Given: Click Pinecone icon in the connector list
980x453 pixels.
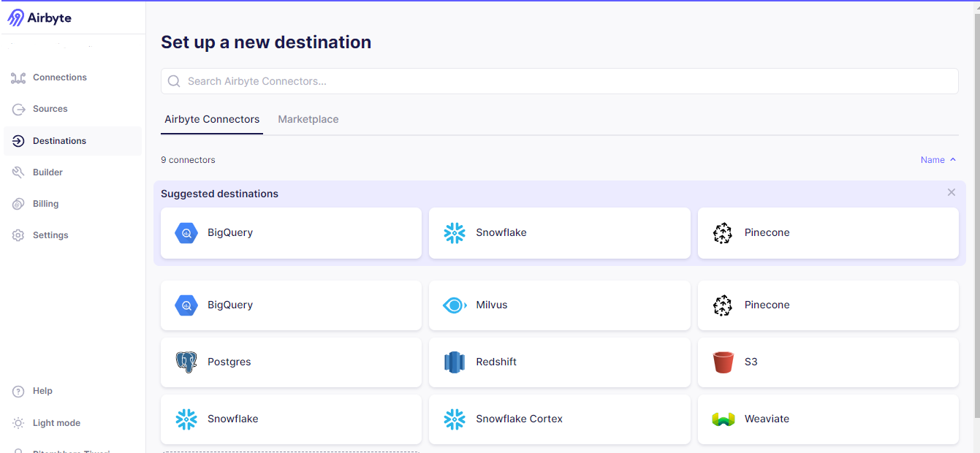Looking at the screenshot, I should [723, 305].
